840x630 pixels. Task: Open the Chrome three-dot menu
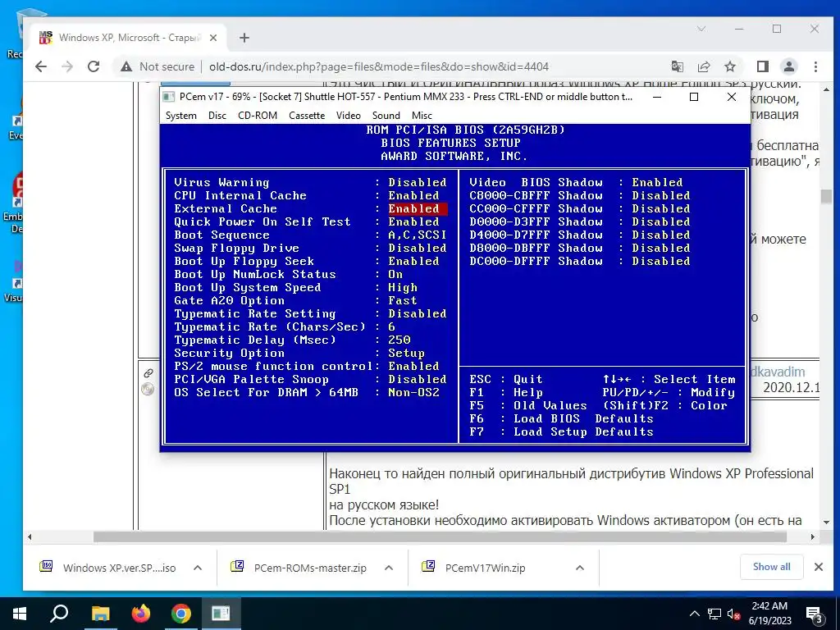click(815, 66)
